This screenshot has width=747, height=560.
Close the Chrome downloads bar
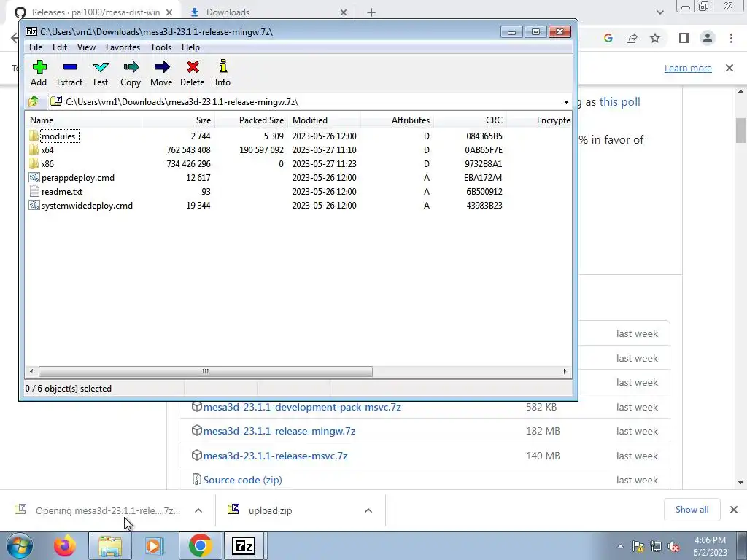coord(734,510)
